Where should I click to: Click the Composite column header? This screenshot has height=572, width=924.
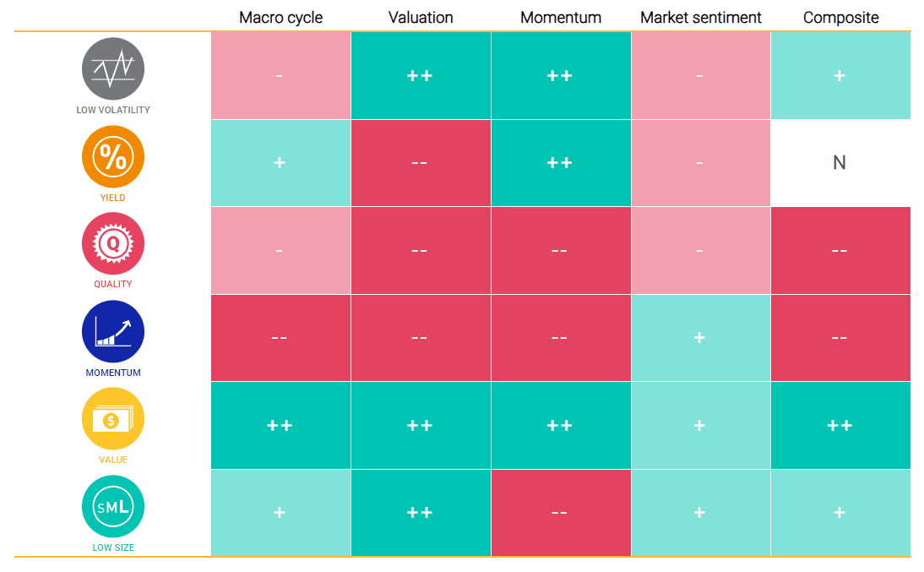840,18
